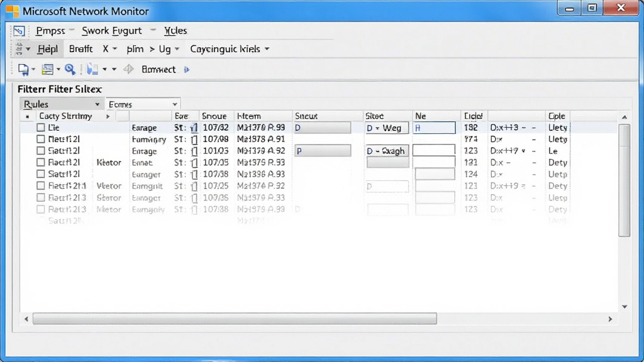Sort by the Eicld column header
Viewport: 644px width, 362px height.
click(x=474, y=116)
